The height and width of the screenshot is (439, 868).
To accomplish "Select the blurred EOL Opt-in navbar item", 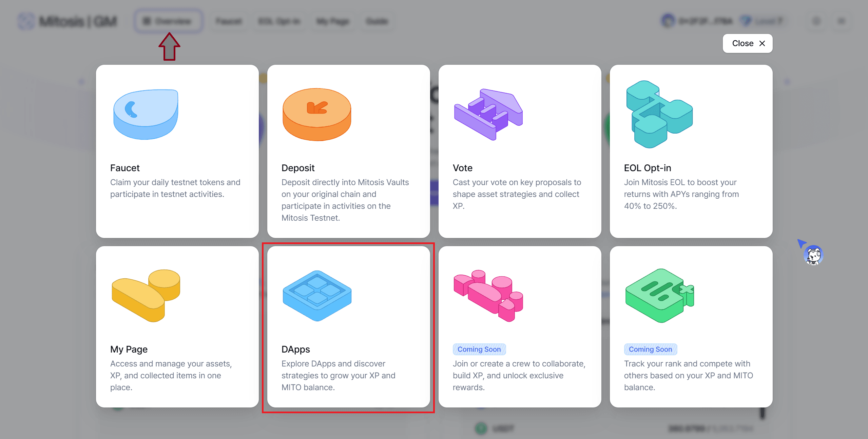I will 279,21.
